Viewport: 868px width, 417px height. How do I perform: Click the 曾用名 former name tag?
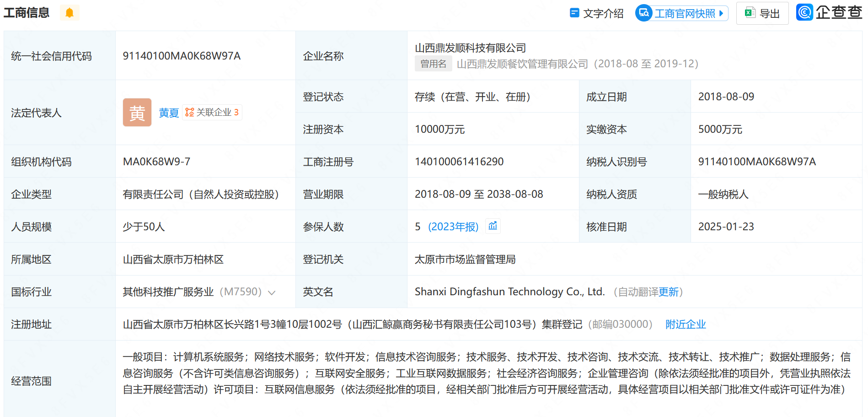click(433, 64)
